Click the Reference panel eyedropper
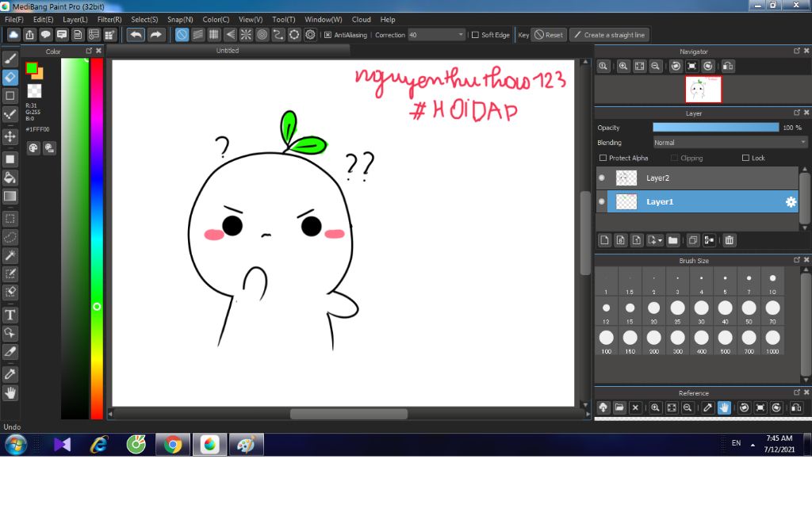Image resolution: width=812 pixels, height=524 pixels. [708, 407]
